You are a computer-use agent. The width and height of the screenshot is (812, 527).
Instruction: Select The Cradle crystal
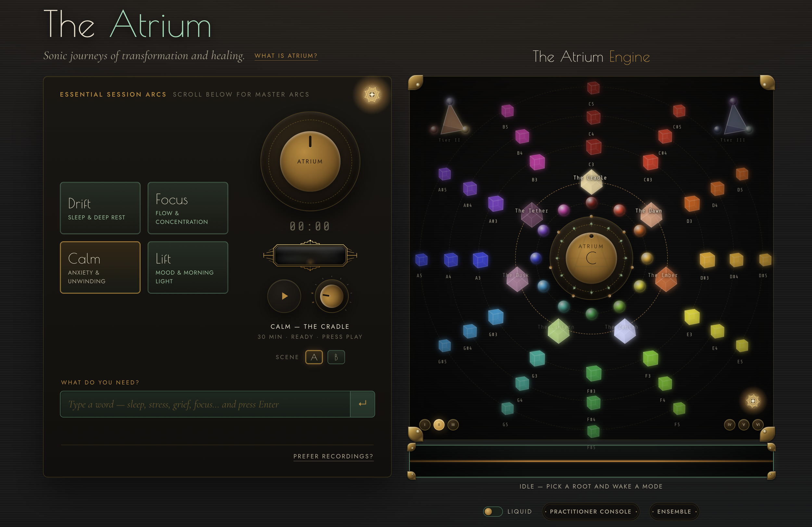(x=591, y=182)
